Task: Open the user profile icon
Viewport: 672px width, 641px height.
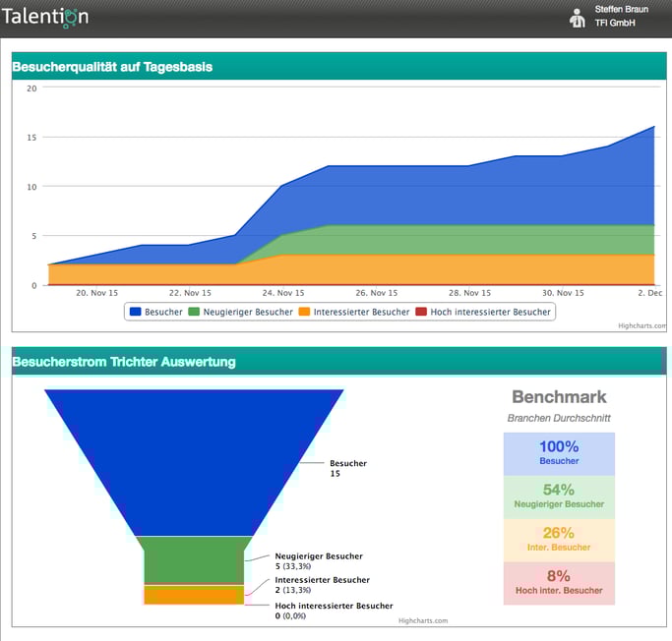Action: pyautogui.click(x=578, y=19)
